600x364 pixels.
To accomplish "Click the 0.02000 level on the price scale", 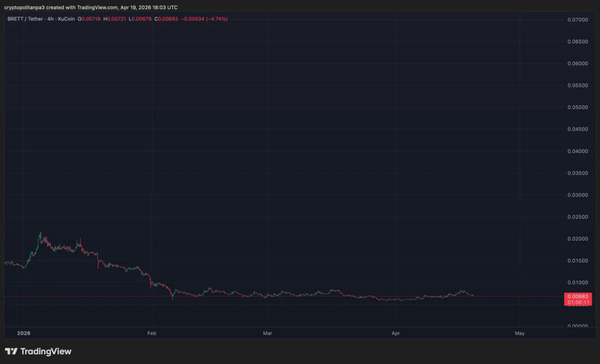I will tap(578, 238).
